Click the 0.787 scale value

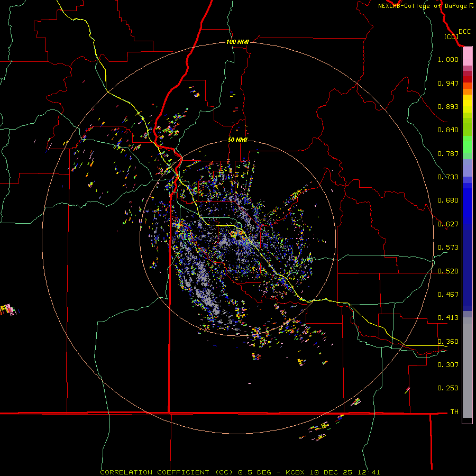448,153
